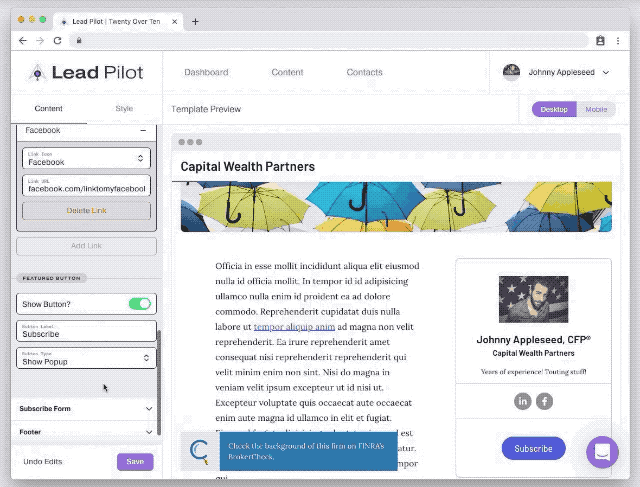
Task: Click the browser profile extension icon
Action: (x=600, y=40)
